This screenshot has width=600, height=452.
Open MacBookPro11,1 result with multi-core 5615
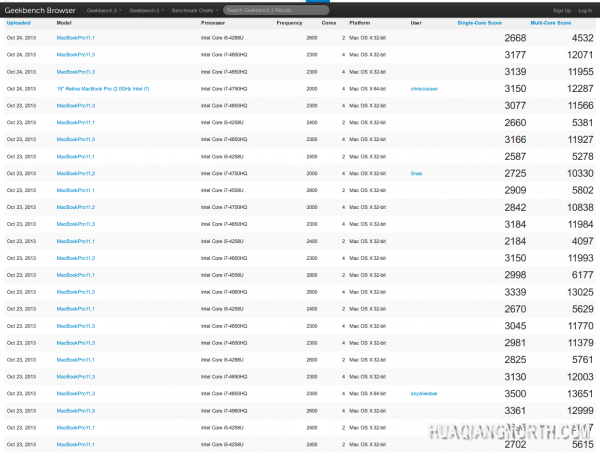(75, 444)
